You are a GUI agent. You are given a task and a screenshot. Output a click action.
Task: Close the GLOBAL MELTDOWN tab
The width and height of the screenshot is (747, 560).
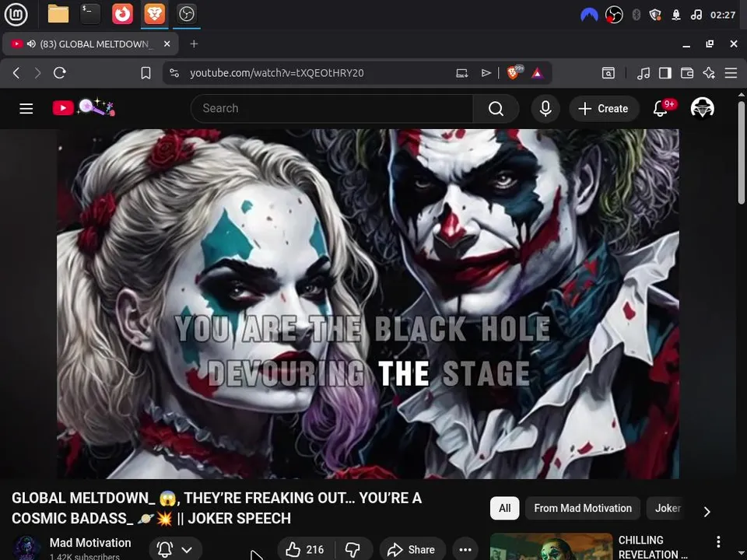[167, 44]
